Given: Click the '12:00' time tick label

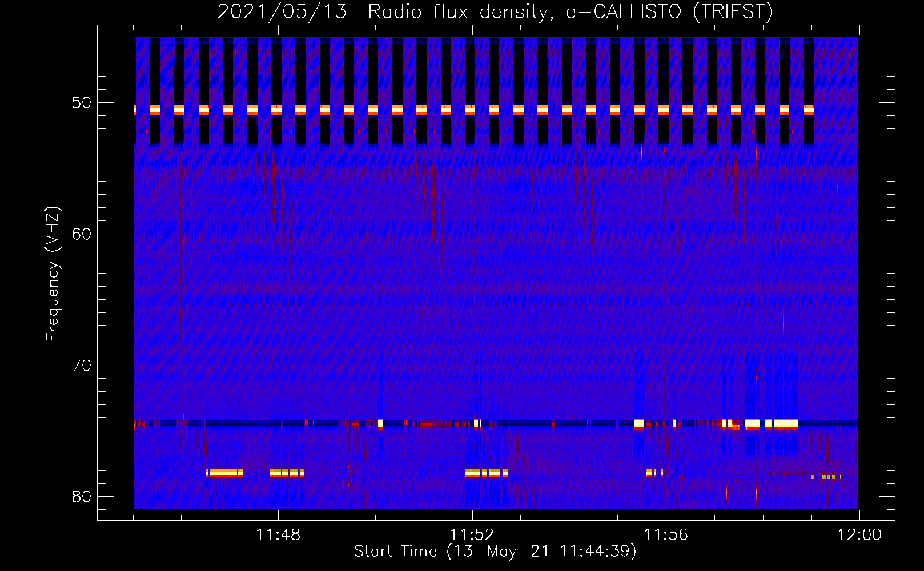Looking at the screenshot, I should click(859, 535).
